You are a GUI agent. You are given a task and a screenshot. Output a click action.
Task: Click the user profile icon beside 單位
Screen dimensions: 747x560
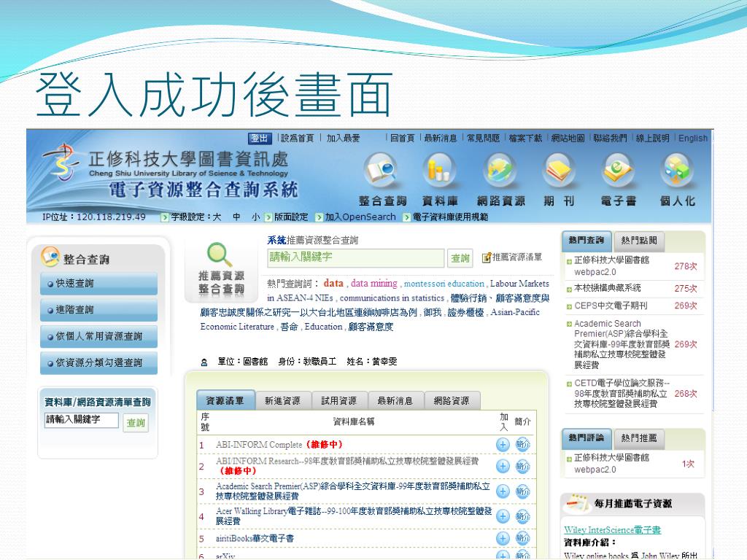(204, 362)
